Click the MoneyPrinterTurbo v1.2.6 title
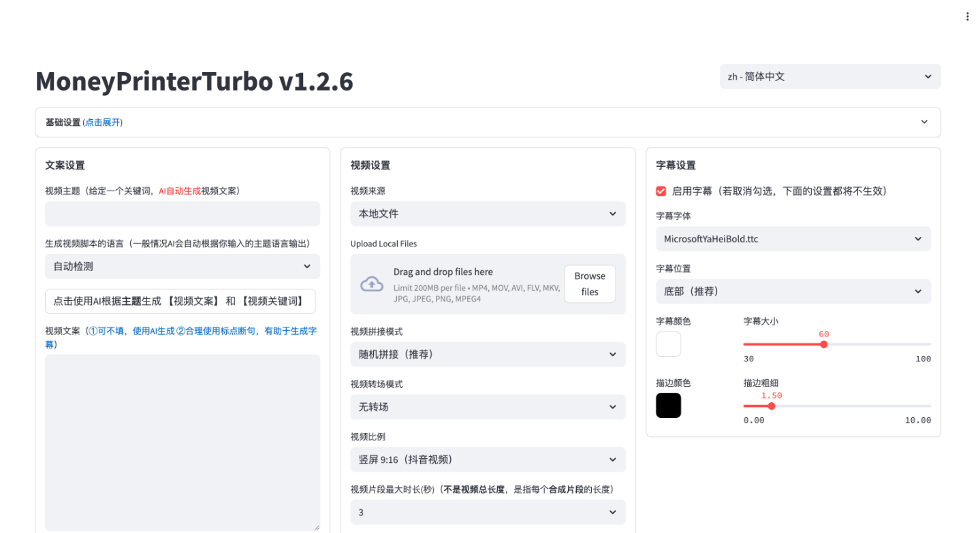This screenshot has width=980, height=533. (x=194, y=81)
